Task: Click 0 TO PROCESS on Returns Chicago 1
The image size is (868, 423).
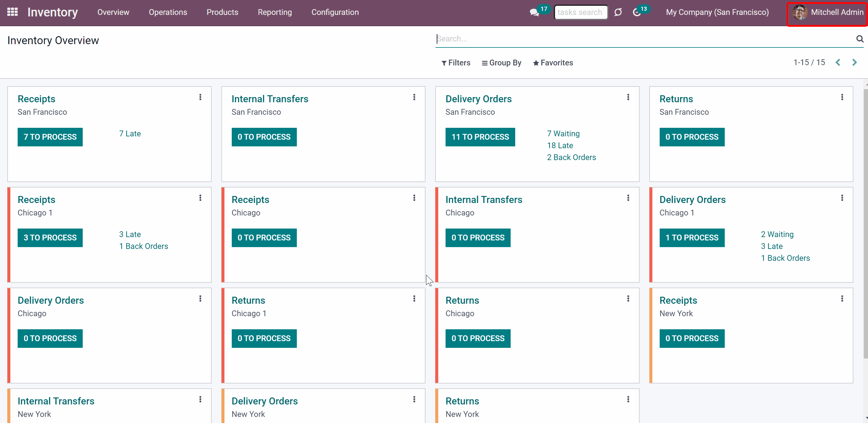Action: coord(264,338)
